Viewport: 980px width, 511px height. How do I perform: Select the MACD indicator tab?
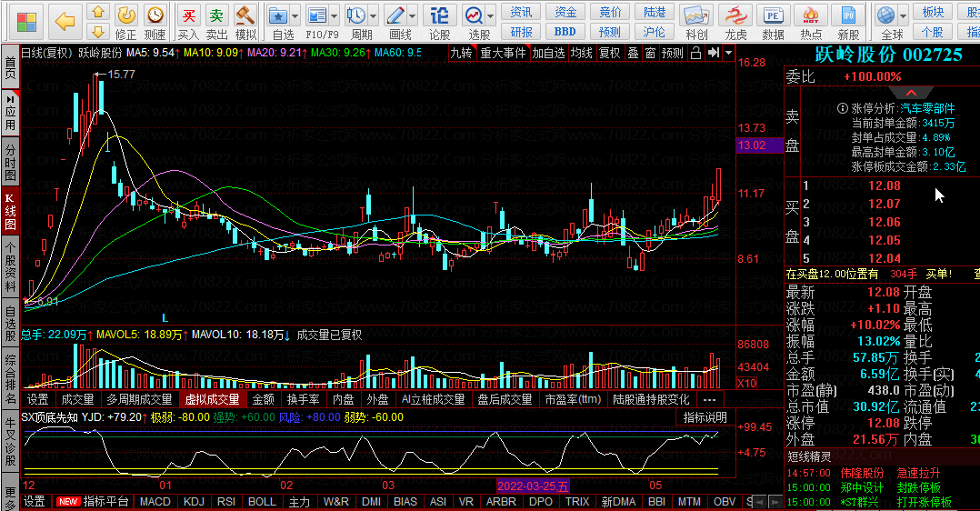click(x=155, y=502)
